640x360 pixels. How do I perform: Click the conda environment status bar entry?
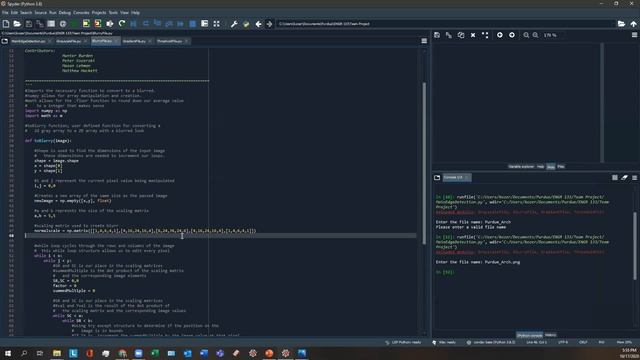pos(492,342)
